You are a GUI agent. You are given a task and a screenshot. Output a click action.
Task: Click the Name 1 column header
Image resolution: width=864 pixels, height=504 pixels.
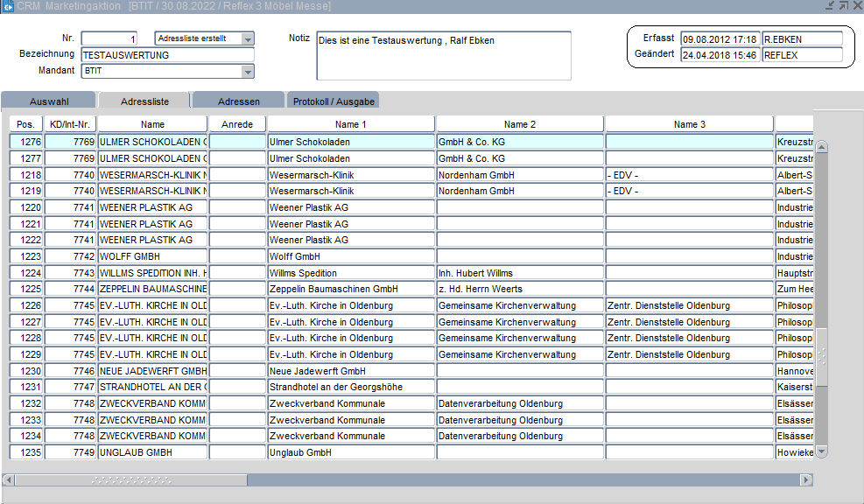pyautogui.click(x=351, y=124)
